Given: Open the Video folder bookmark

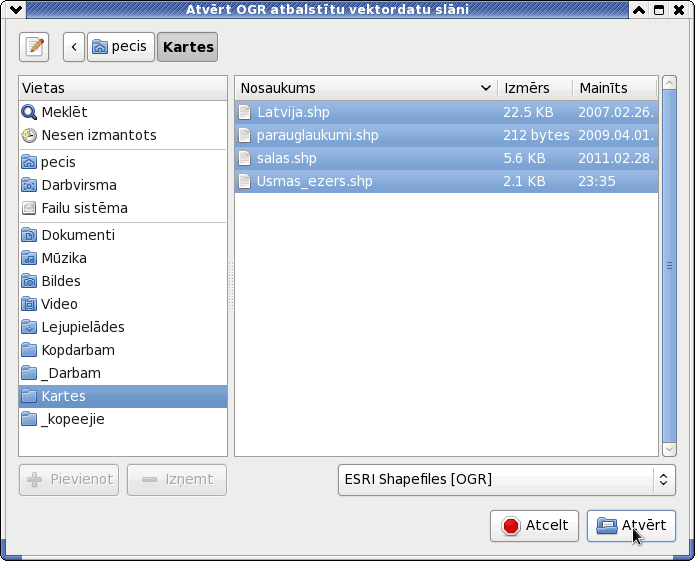Looking at the screenshot, I should tap(123, 304).
